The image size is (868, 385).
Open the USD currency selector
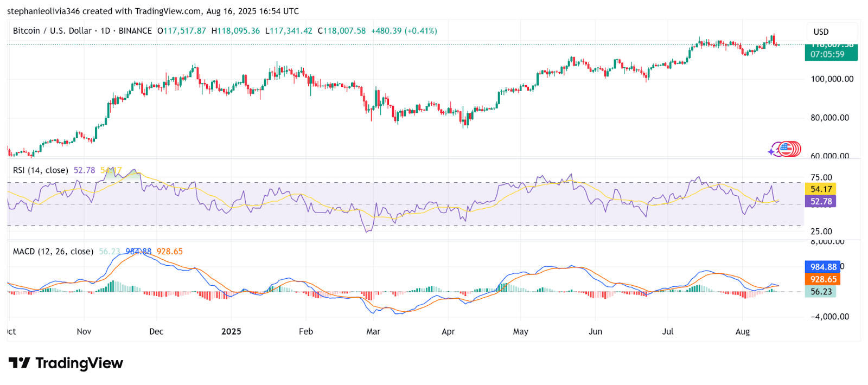coord(821,31)
